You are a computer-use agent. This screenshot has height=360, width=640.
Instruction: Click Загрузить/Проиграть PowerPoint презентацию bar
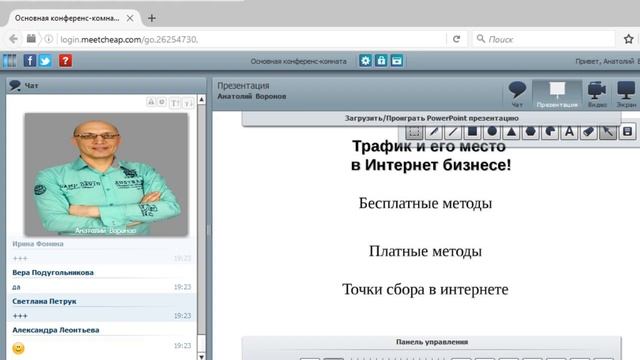[431, 118]
